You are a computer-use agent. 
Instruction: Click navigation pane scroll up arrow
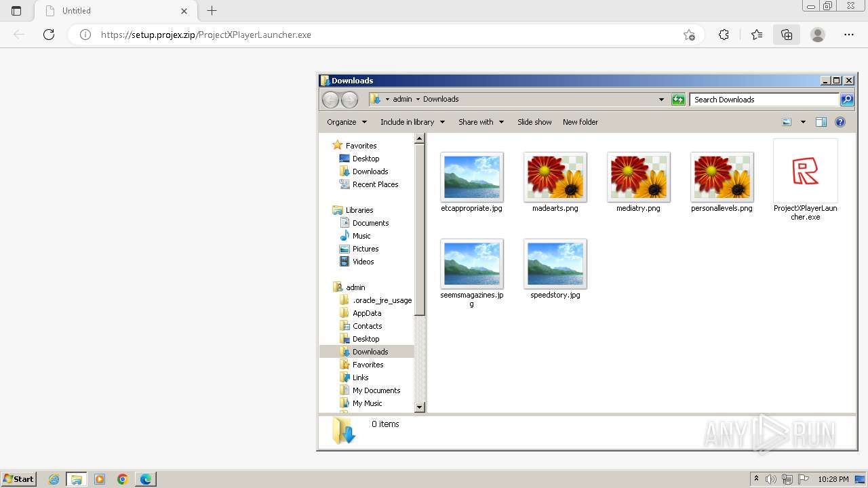pos(419,138)
